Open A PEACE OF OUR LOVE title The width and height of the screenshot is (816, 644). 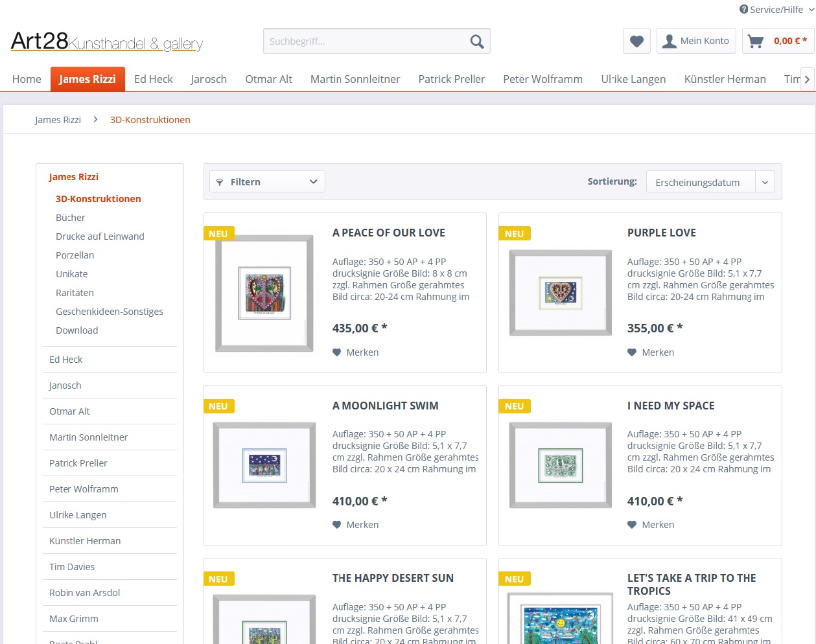(389, 233)
